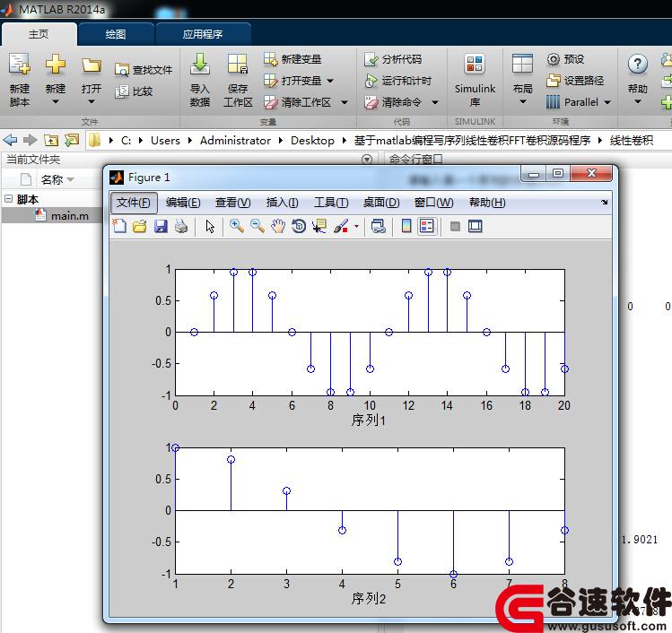The width and height of the screenshot is (672, 633).
Task: Open the New dropdown arrow
Action: coord(56,102)
